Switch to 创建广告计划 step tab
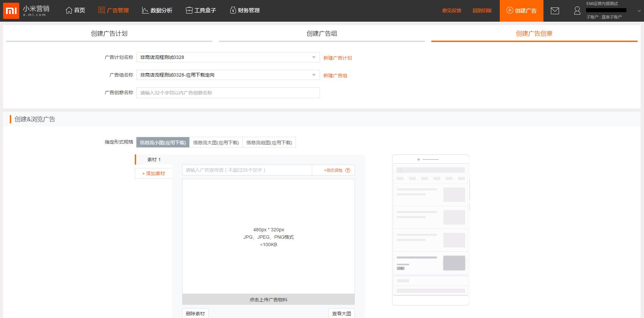 (109, 34)
